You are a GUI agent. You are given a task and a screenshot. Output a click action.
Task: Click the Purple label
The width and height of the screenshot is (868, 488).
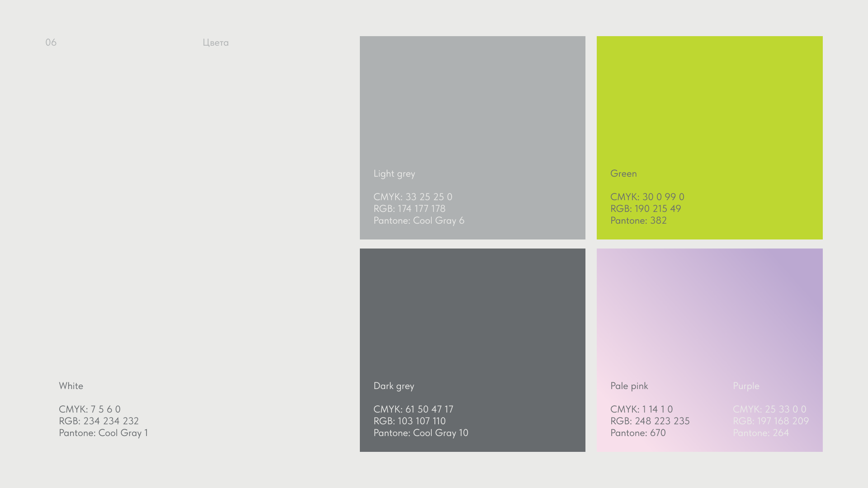pos(746,386)
